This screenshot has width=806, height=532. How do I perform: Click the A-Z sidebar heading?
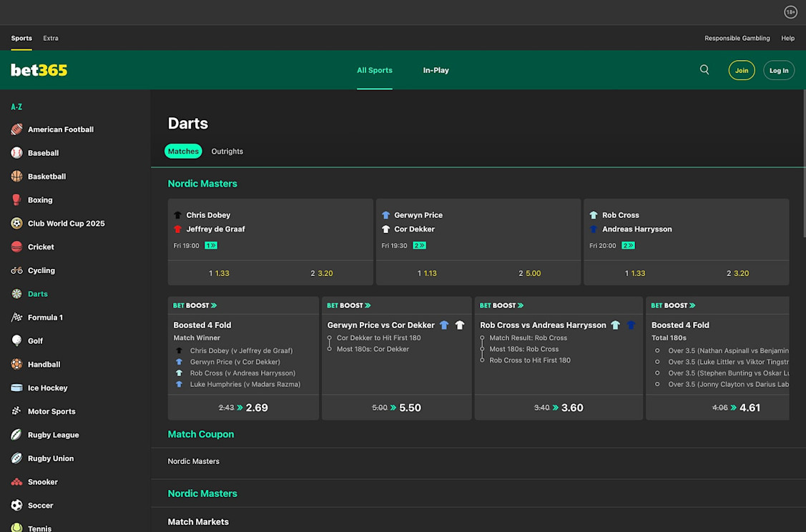click(16, 107)
